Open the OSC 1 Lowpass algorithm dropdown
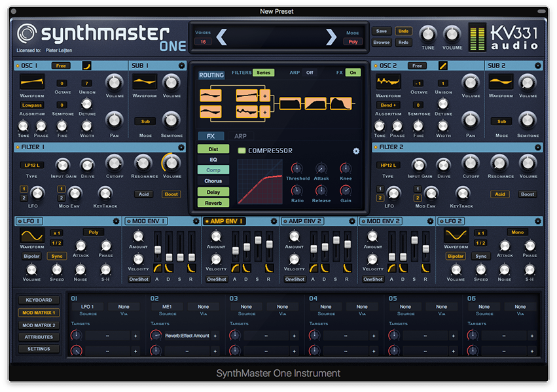 point(31,105)
